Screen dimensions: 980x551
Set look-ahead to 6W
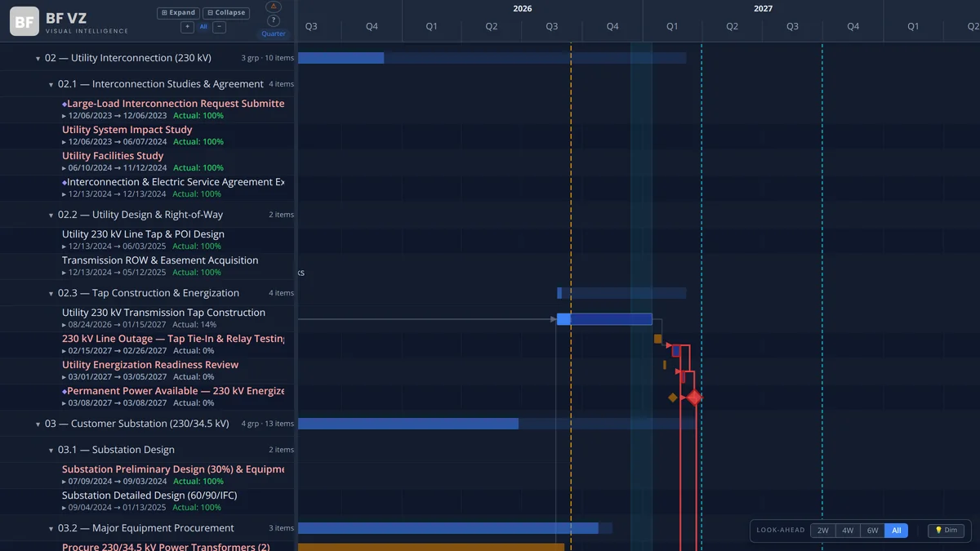pos(872,531)
